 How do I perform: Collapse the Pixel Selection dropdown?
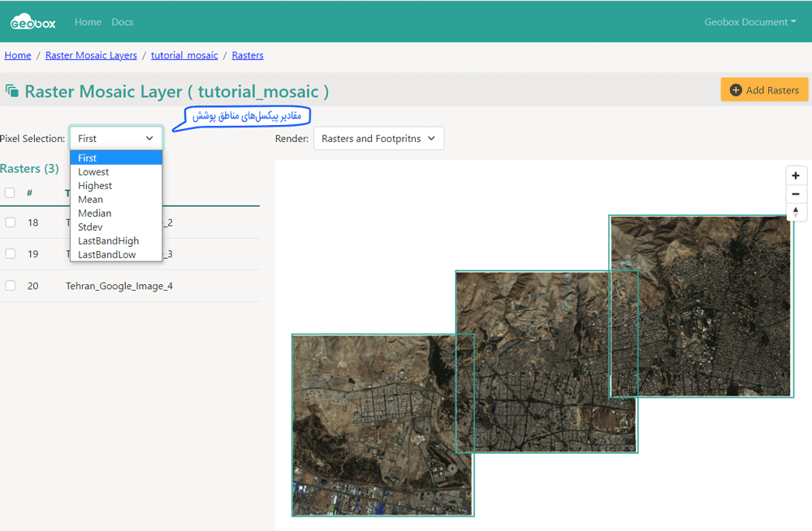point(116,139)
